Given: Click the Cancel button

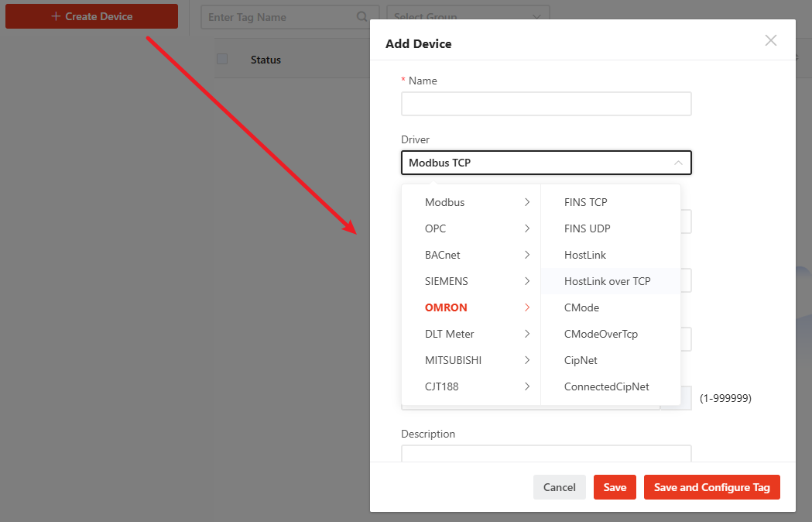Looking at the screenshot, I should pos(559,487).
